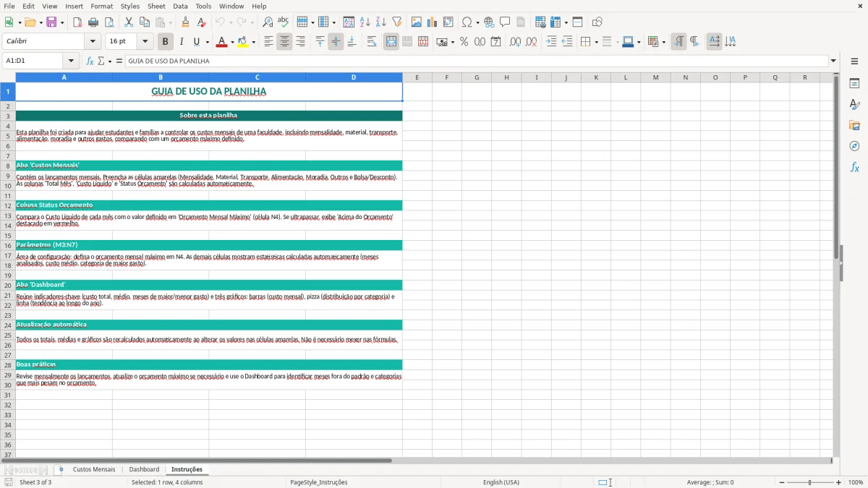This screenshot has height=488, width=868.
Task: Click the Copy icon
Action: [145, 22]
